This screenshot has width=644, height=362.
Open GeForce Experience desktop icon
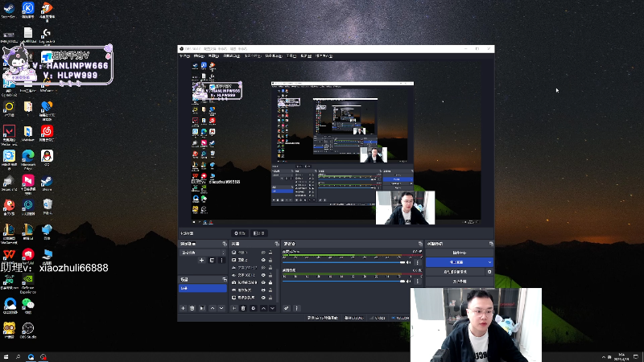tap(28, 283)
